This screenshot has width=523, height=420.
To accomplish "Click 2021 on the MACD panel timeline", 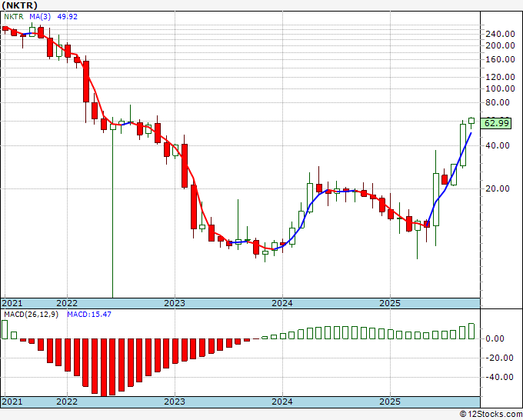I will click(12, 402).
